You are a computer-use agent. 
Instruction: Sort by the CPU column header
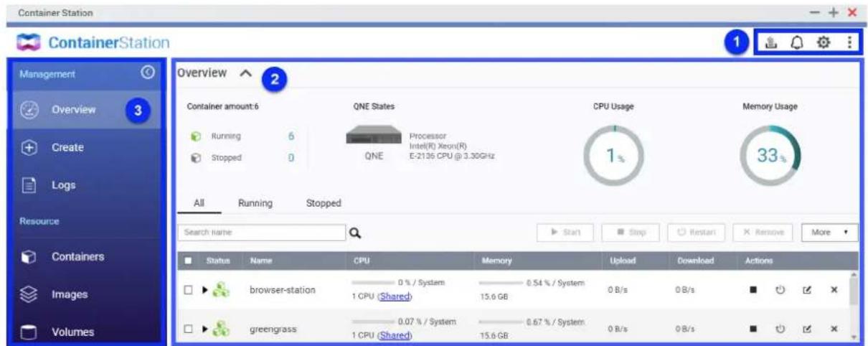(361, 261)
